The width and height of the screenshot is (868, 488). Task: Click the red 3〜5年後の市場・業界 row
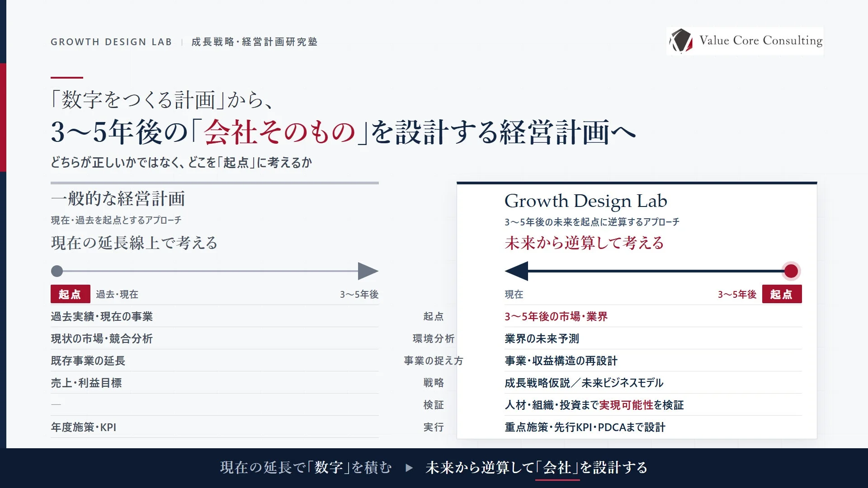[x=653, y=316]
